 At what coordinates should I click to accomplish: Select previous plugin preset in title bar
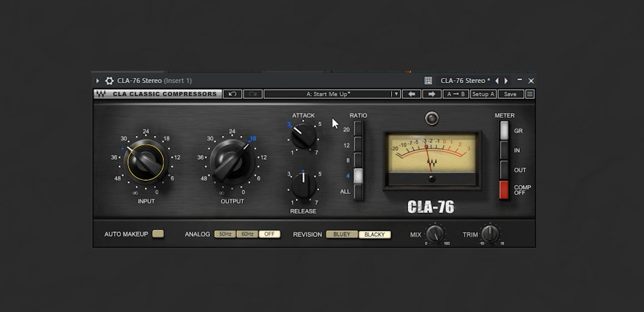click(497, 81)
